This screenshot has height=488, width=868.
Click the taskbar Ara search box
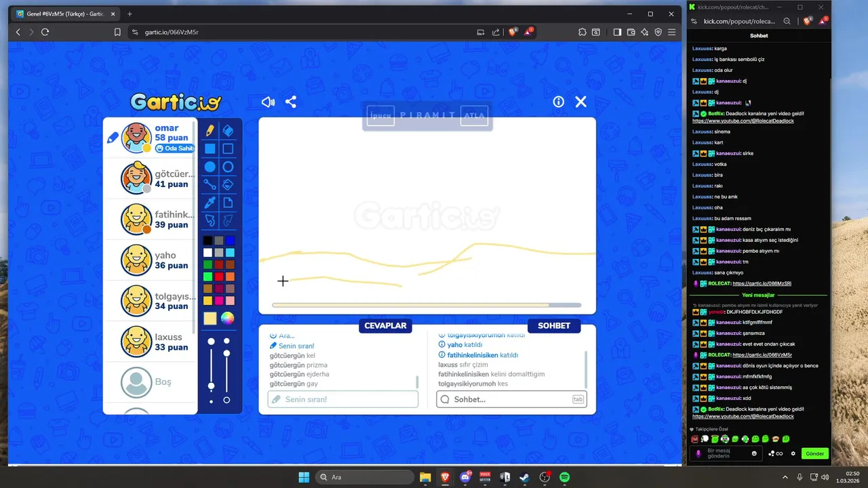[x=363, y=477]
